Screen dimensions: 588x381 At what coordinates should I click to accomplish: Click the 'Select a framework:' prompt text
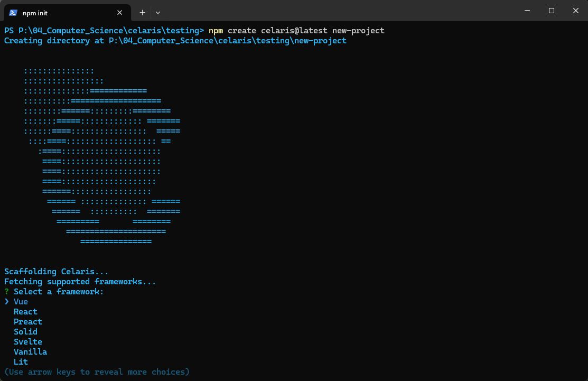58,291
